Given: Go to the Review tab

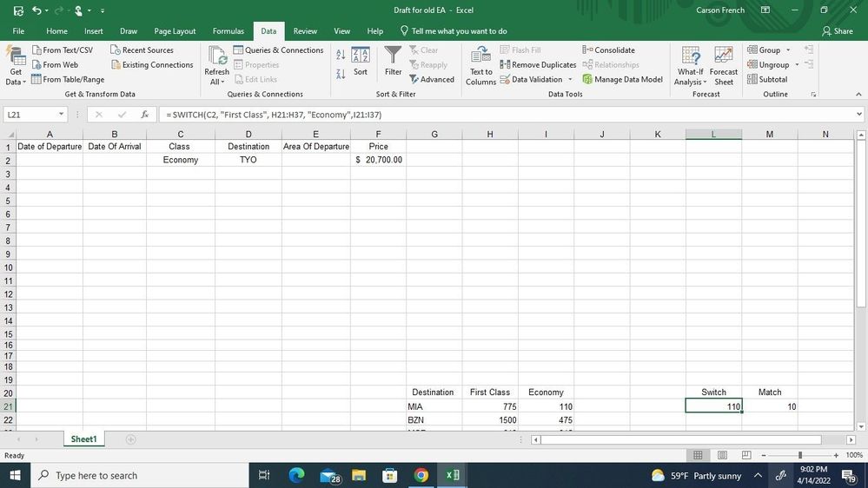Looking at the screenshot, I should click(x=305, y=31).
